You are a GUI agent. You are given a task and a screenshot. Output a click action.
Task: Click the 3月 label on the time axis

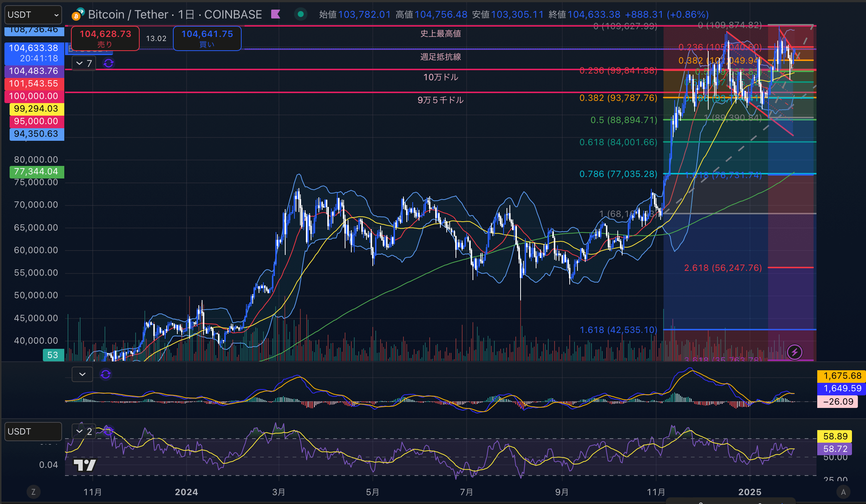click(x=279, y=492)
